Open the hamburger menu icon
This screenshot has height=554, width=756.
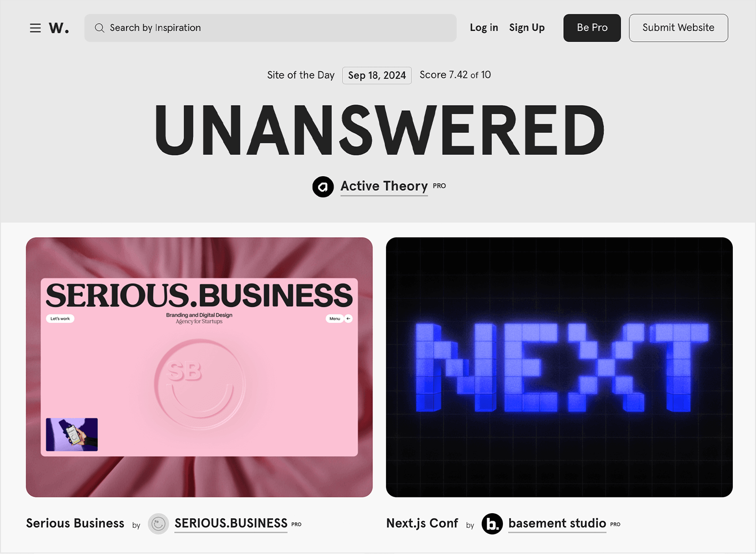[35, 28]
